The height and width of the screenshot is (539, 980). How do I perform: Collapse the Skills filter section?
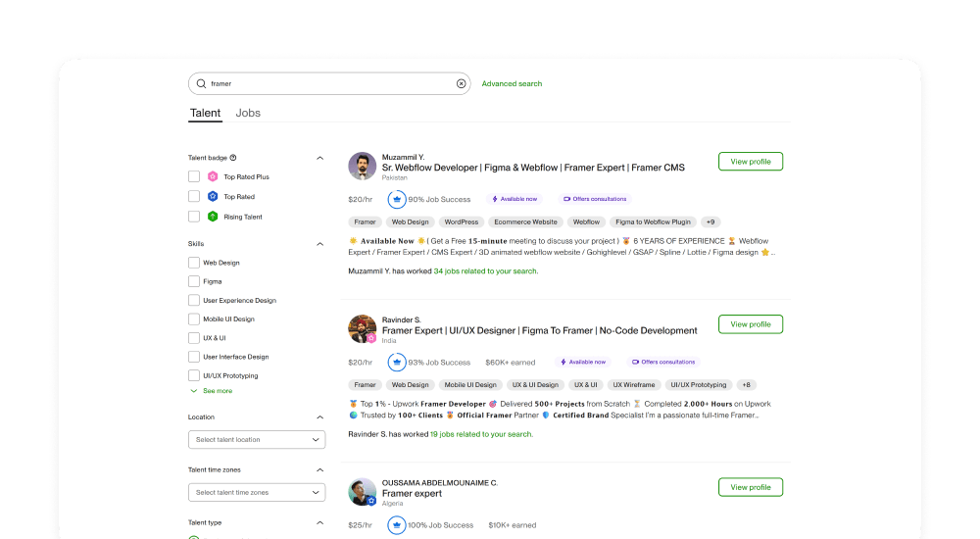(320, 244)
